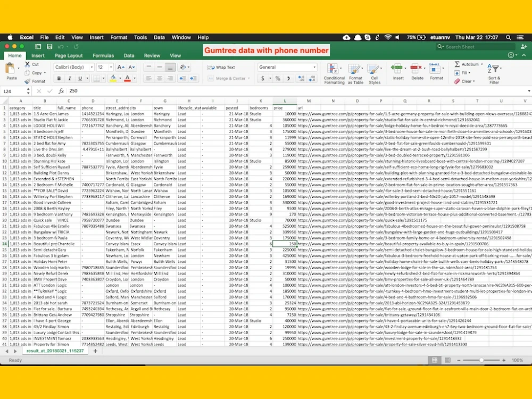Click the Comma Style icon
This screenshot has height=399, width=532.
[289, 78]
